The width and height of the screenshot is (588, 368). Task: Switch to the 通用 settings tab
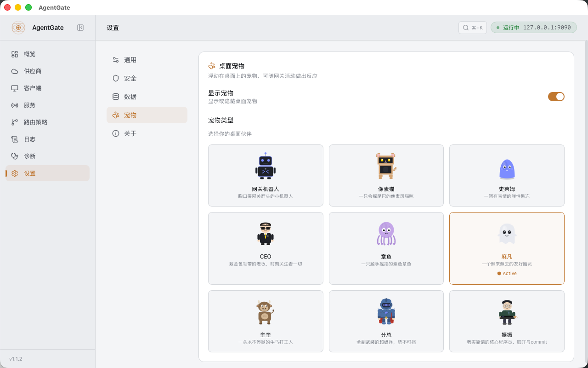[x=147, y=60]
